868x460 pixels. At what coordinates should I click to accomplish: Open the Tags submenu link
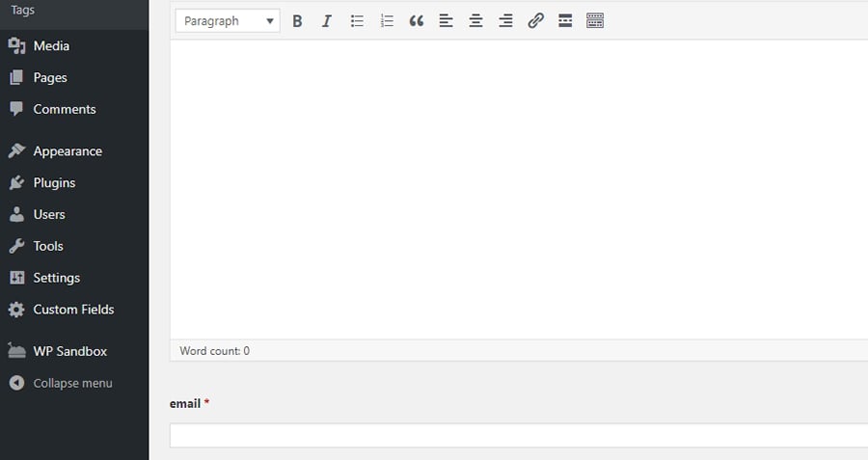[x=23, y=10]
